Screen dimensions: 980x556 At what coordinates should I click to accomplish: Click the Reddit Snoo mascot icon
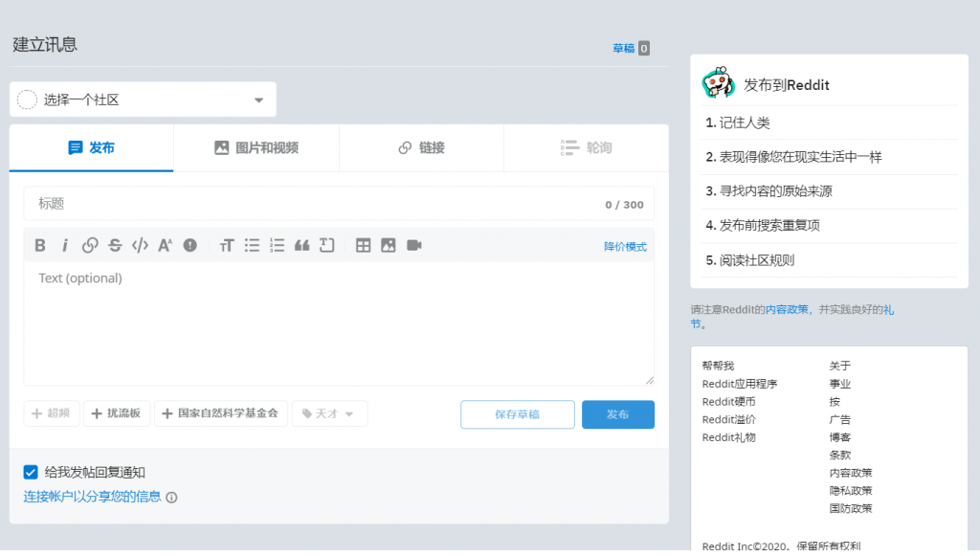718,82
